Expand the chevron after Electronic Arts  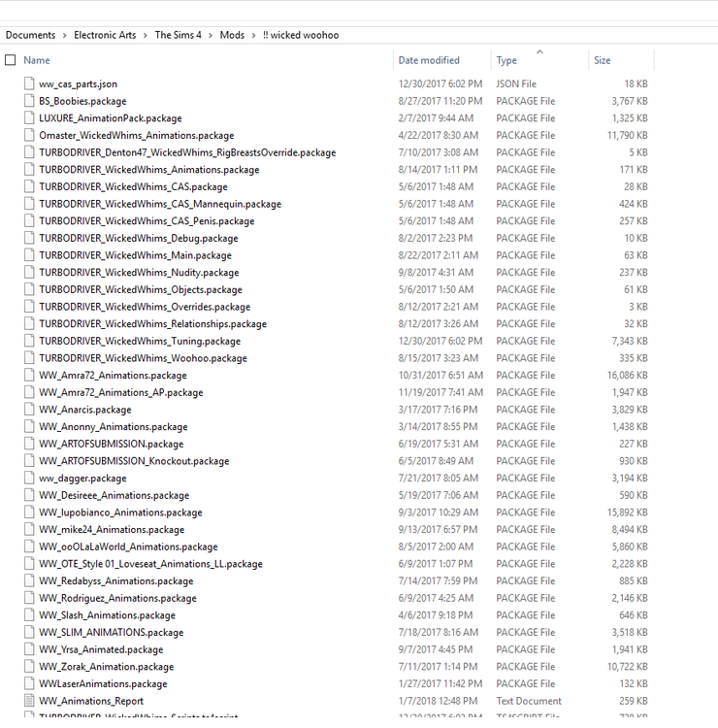tap(146, 35)
